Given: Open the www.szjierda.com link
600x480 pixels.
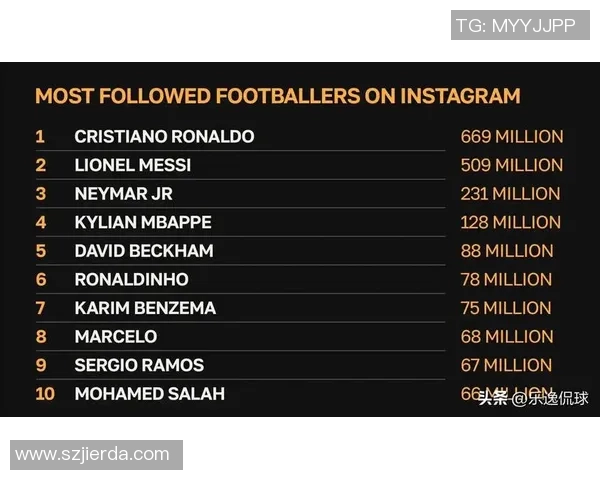Looking at the screenshot, I should click(93, 454).
